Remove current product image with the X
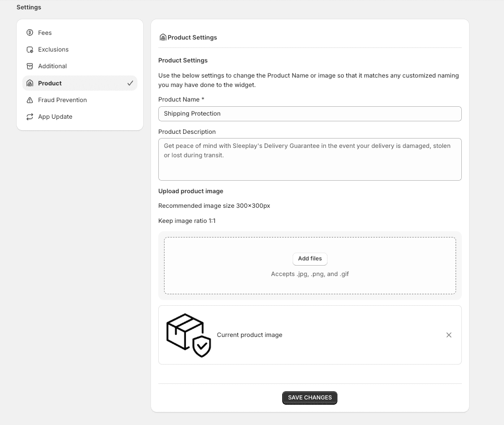 pos(449,335)
